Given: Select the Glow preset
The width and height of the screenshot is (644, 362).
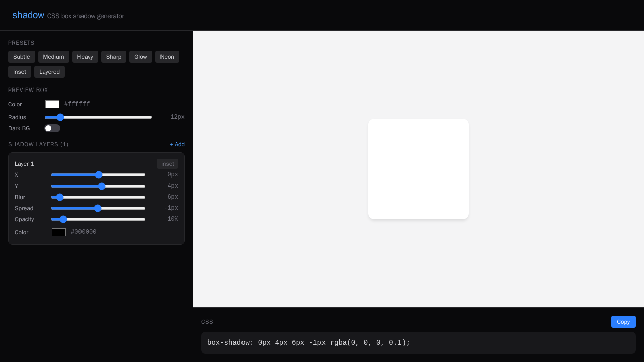Looking at the screenshot, I should (140, 57).
